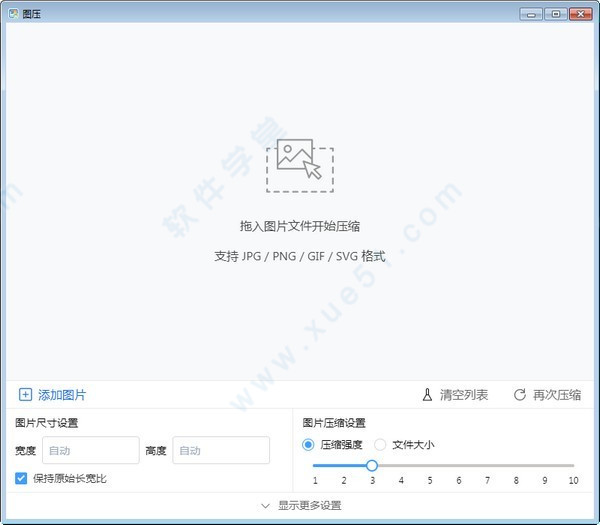
Task: Uncheck 保持原始长宽比 checkbox
Action: pyautogui.click(x=21, y=478)
